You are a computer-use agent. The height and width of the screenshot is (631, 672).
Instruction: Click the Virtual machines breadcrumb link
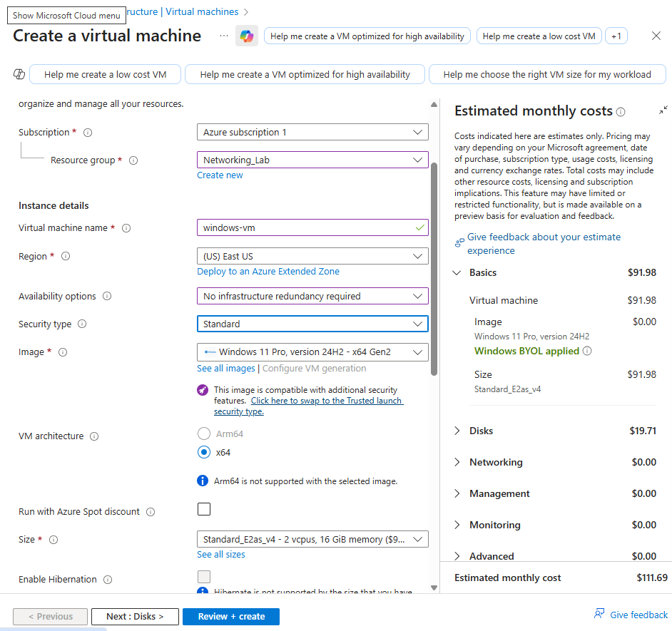202,12
